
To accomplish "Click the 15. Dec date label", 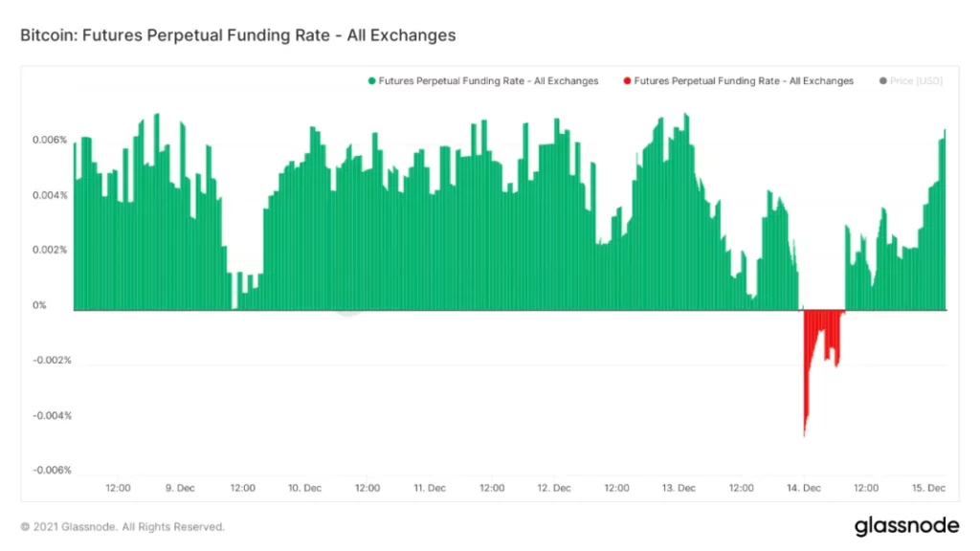I will (x=928, y=488).
